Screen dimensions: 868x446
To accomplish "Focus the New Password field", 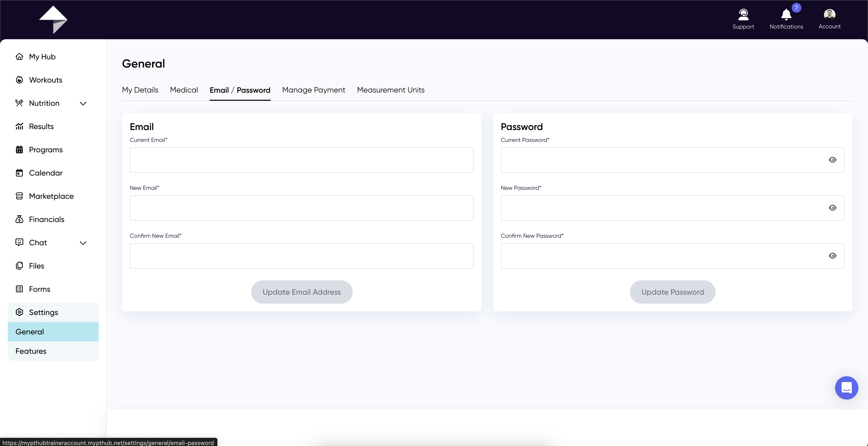I will pos(673,208).
